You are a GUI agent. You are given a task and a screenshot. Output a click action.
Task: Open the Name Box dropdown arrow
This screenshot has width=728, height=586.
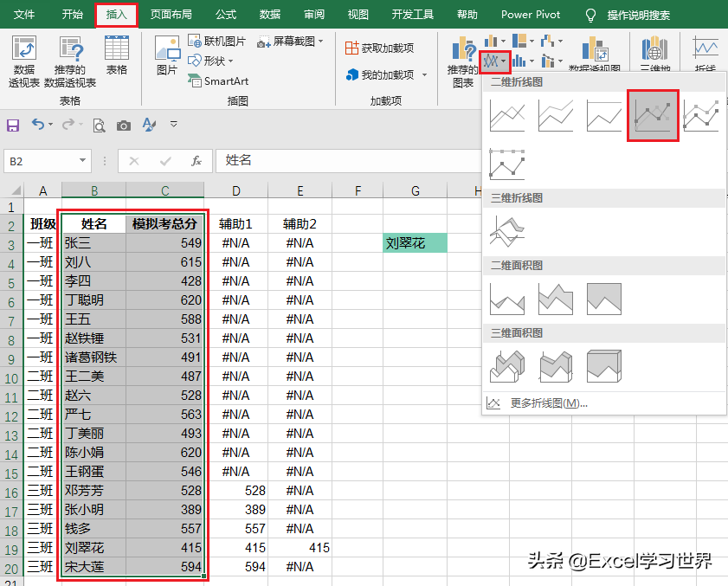click(x=82, y=161)
